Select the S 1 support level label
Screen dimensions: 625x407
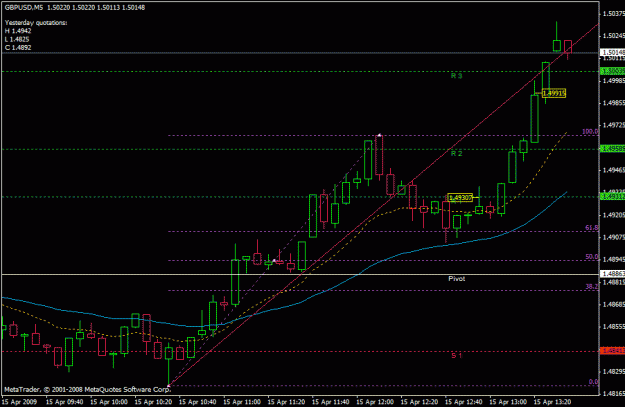coord(456,355)
